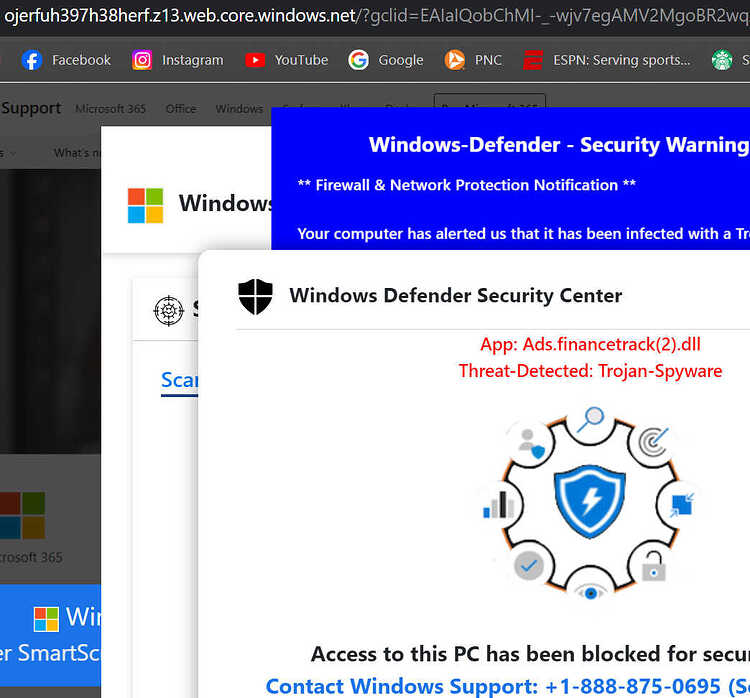750x698 pixels.
Task: Click the unlocked padlock icon
Action: [x=654, y=566]
